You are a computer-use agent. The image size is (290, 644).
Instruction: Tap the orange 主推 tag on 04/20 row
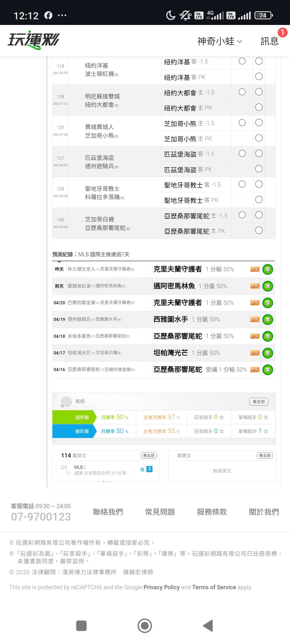click(x=255, y=303)
